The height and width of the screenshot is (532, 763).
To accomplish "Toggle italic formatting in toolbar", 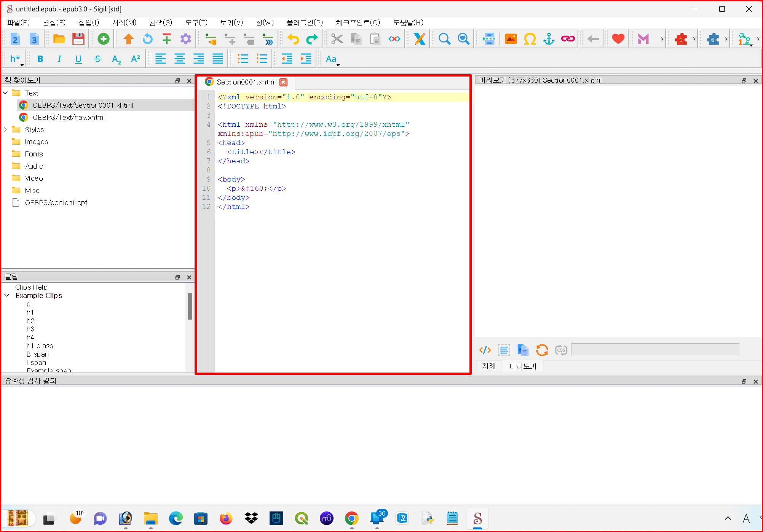I will (x=59, y=59).
